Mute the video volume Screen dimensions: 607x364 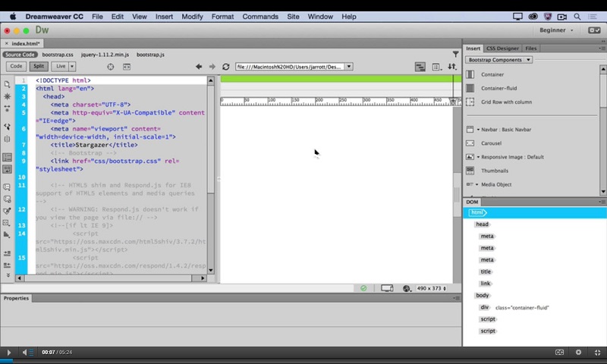25,352
